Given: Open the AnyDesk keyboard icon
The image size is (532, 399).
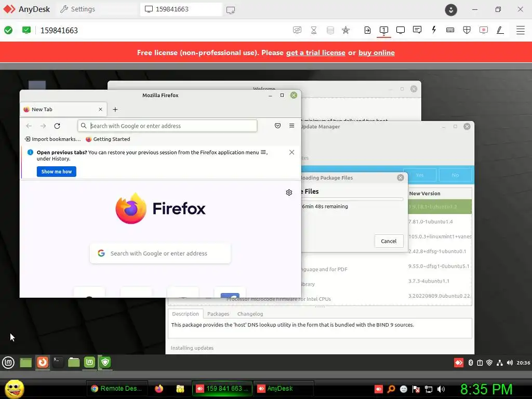Looking at the screenshot, I should tap(450, 30).
